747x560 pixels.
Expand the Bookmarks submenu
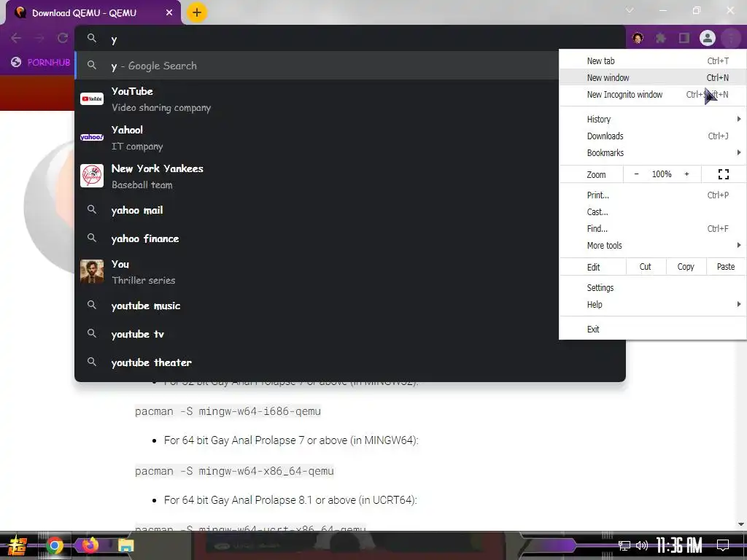(653, 153)
